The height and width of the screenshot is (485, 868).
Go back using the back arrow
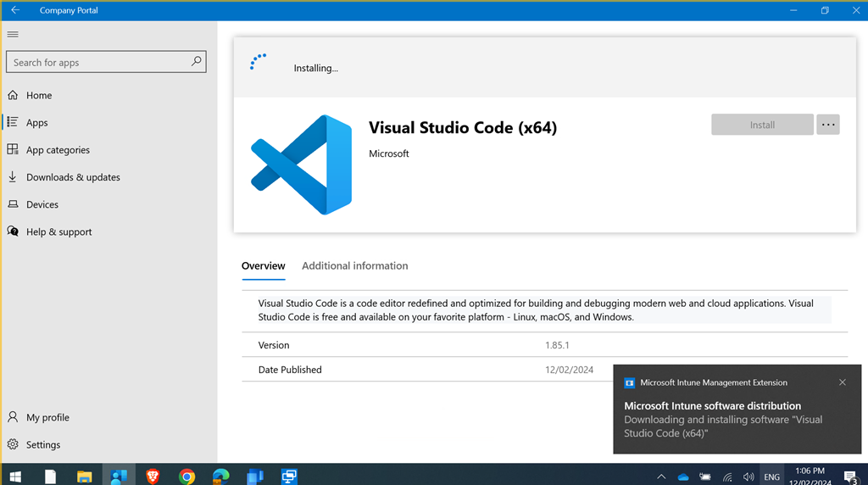[14, 10]
